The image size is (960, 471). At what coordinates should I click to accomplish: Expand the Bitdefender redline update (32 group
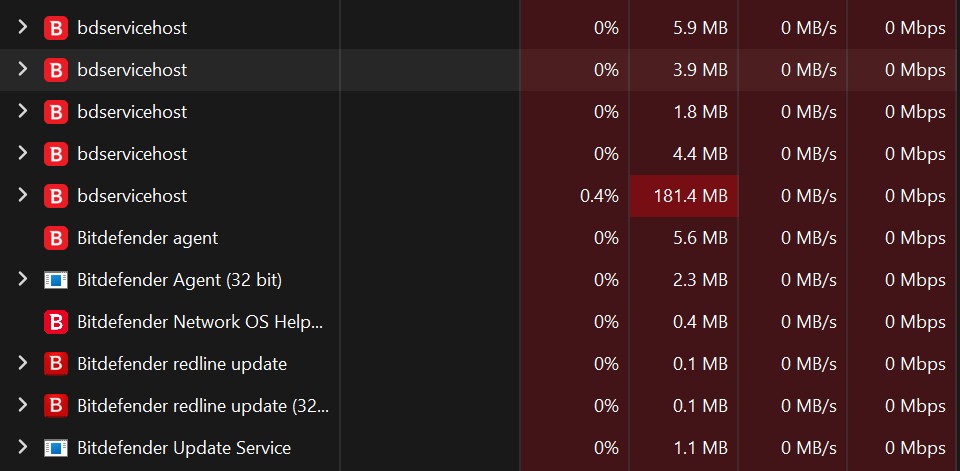click(x=23, y=404)
